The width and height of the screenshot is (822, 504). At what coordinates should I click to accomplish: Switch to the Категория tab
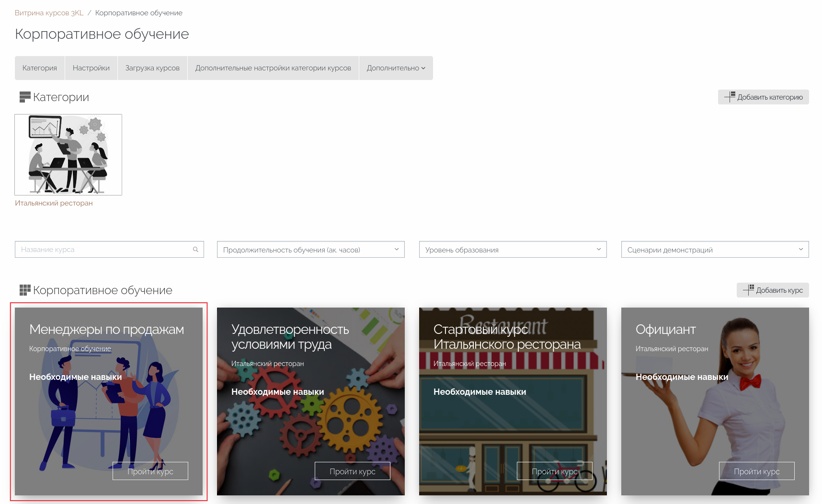[x=40, y=68]
